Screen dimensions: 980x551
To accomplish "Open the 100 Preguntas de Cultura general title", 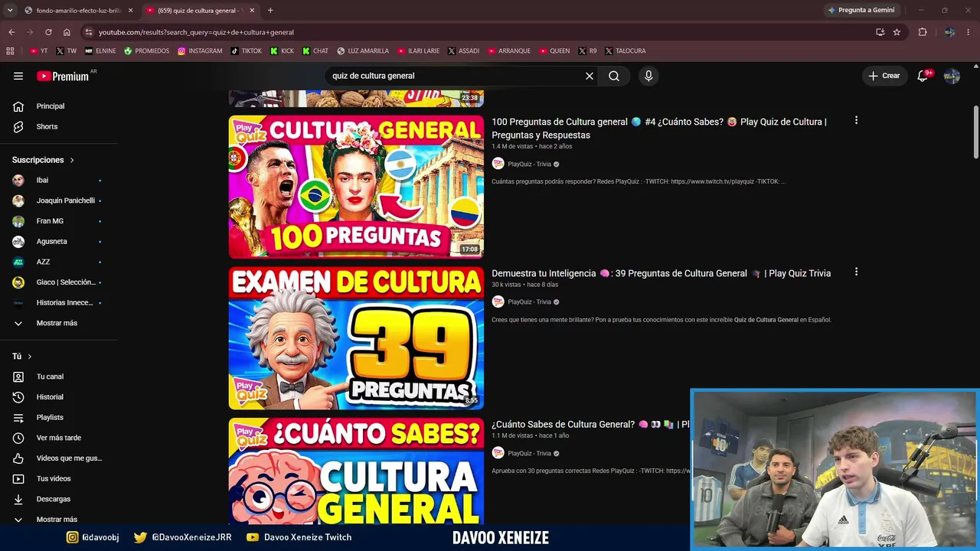I will 659,129.
